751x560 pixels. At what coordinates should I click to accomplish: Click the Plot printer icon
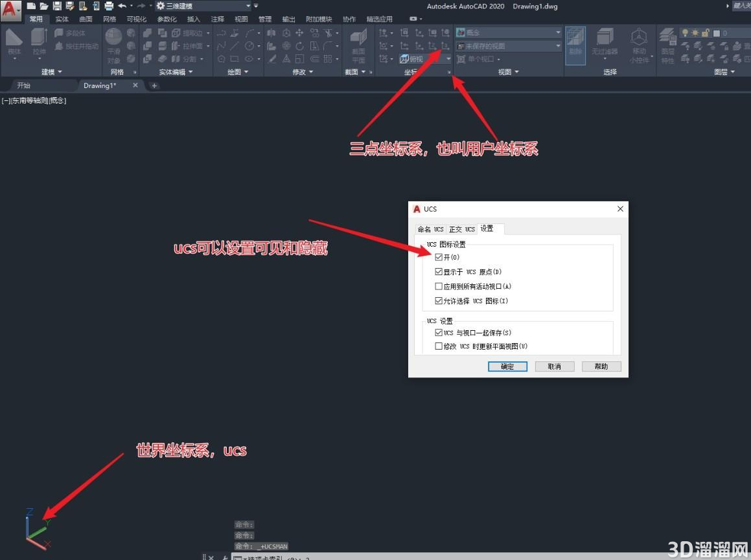[x=109, y=6]
